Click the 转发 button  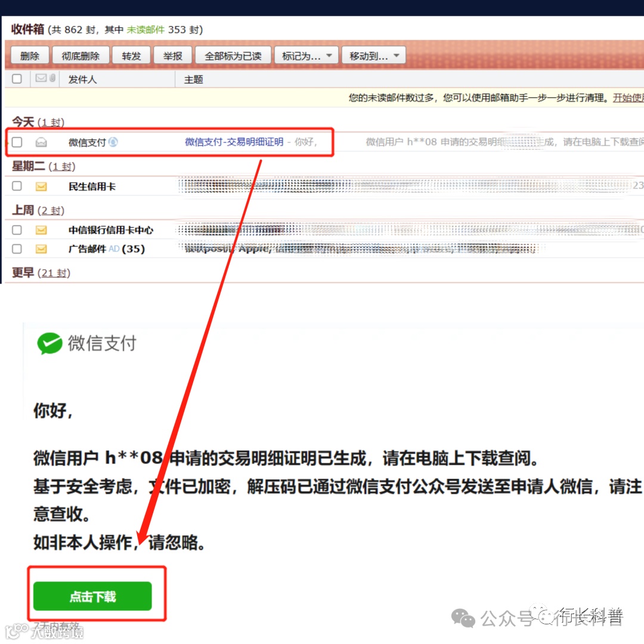click(x=131, y=55)
